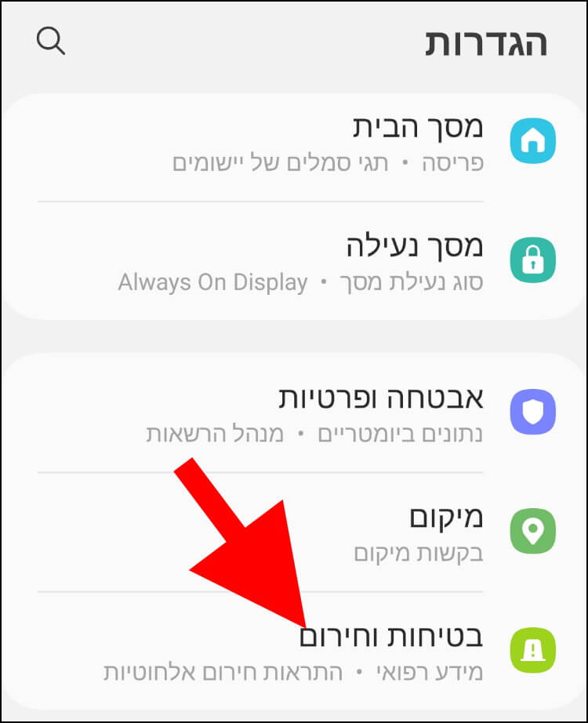Tap the תגי סמלים של יישומים subtitle

click(281, 163)
